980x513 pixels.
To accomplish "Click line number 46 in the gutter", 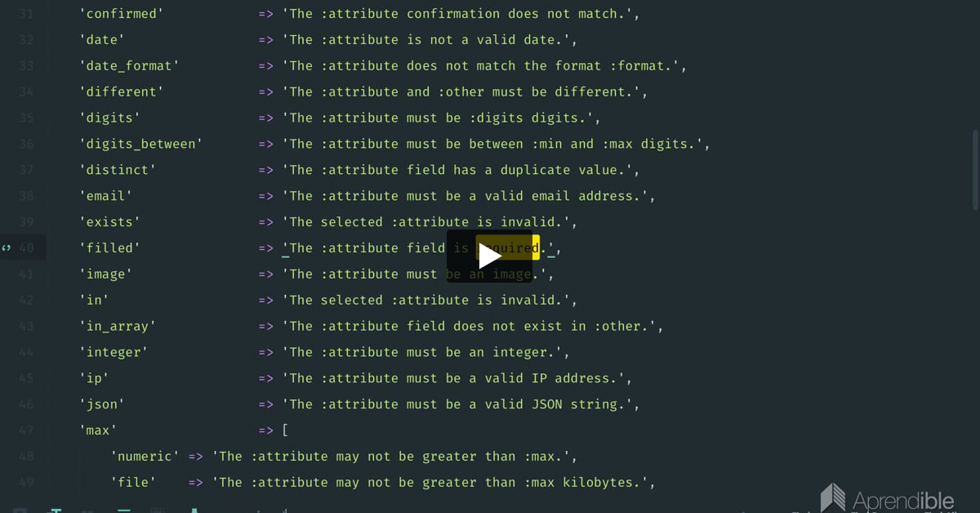I will 26,405.
